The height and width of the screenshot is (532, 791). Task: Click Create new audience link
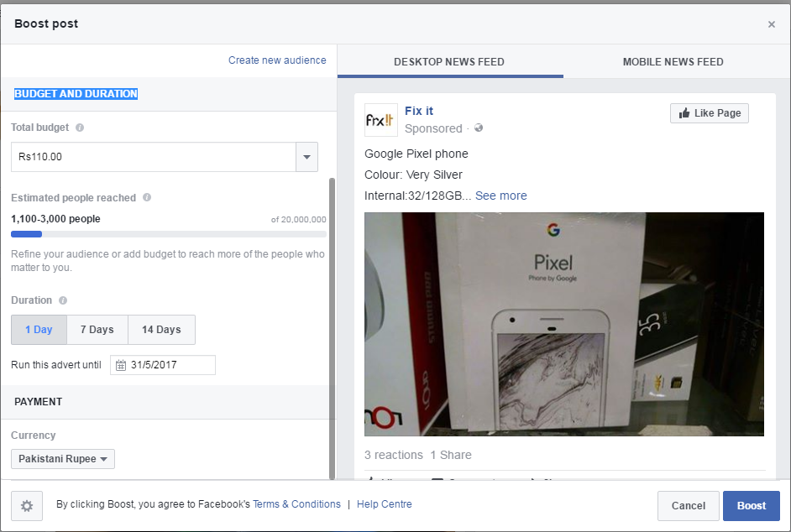277,60
